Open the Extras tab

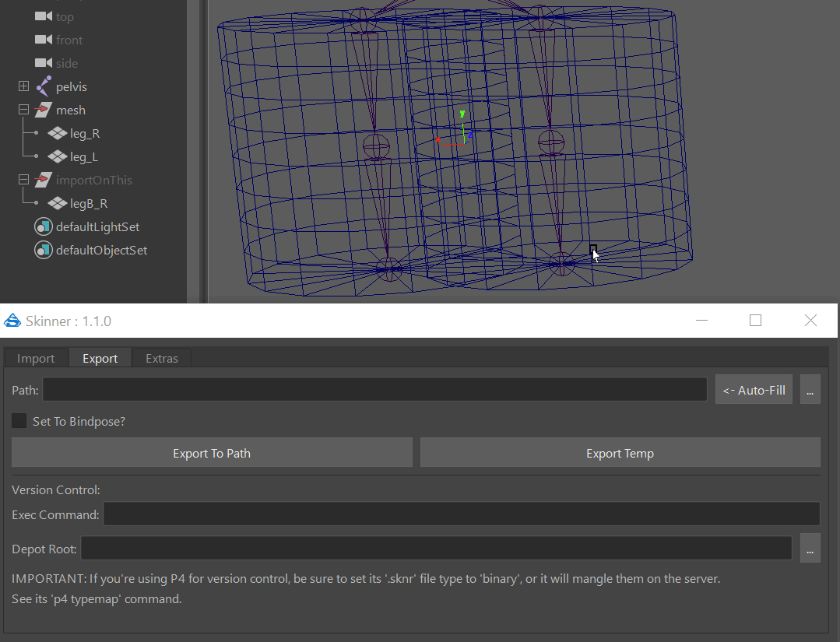[162, 358]
